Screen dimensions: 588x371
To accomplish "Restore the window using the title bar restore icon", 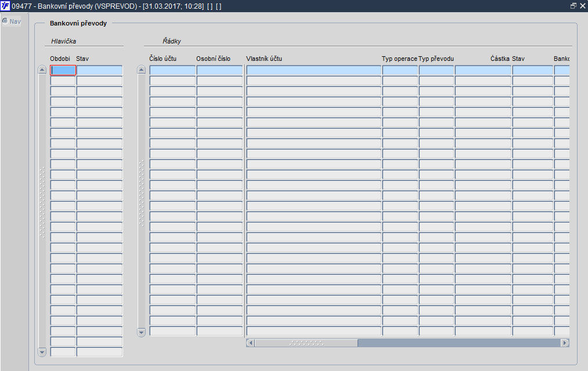I will 573,6.
